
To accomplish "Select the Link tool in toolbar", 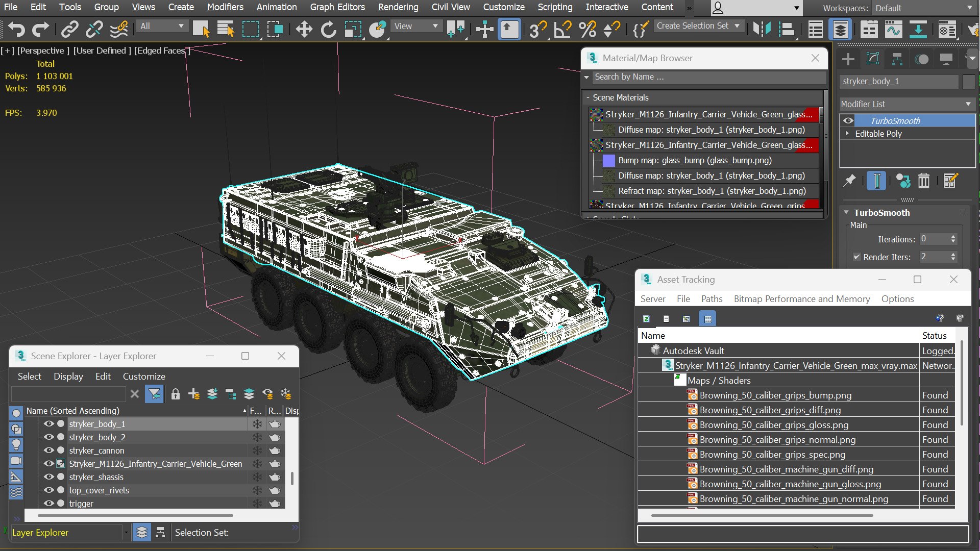I will (69, 29).
